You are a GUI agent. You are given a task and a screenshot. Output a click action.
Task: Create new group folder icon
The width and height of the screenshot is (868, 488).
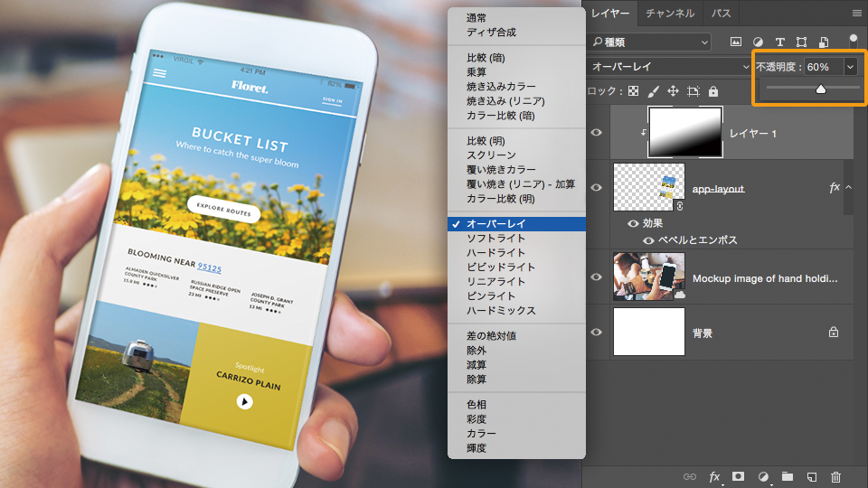tap(788, 476)
